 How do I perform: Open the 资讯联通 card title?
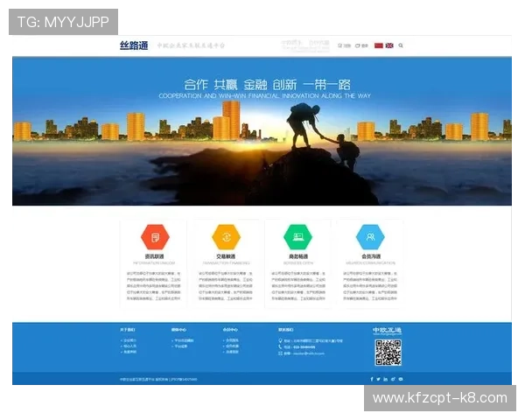(x=154, y=256)
